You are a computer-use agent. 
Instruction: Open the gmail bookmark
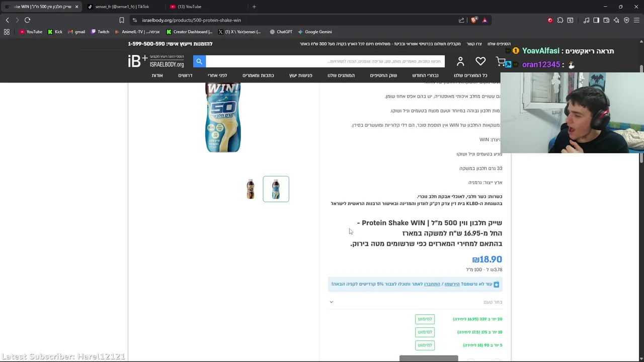coord(76,32)
